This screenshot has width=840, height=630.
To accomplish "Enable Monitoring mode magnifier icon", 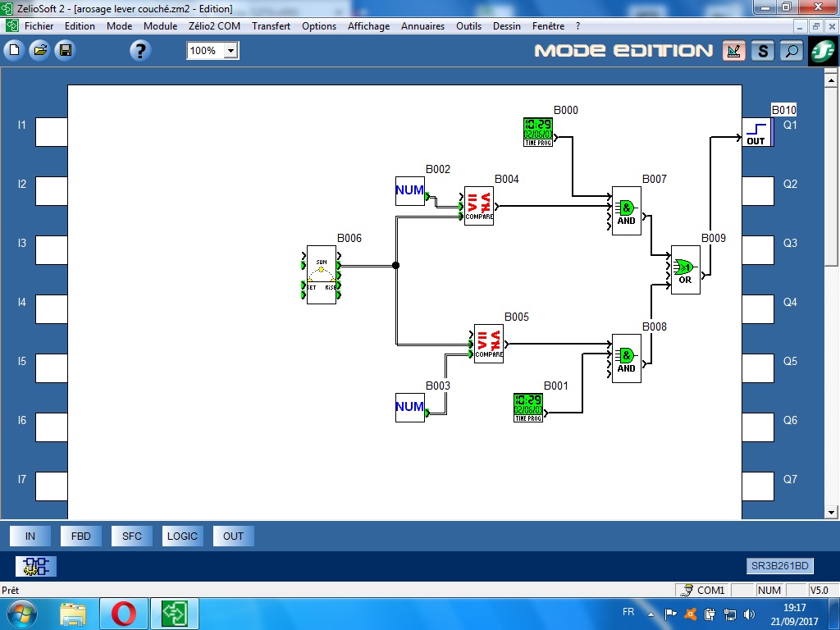I will [x=791, y=51].
